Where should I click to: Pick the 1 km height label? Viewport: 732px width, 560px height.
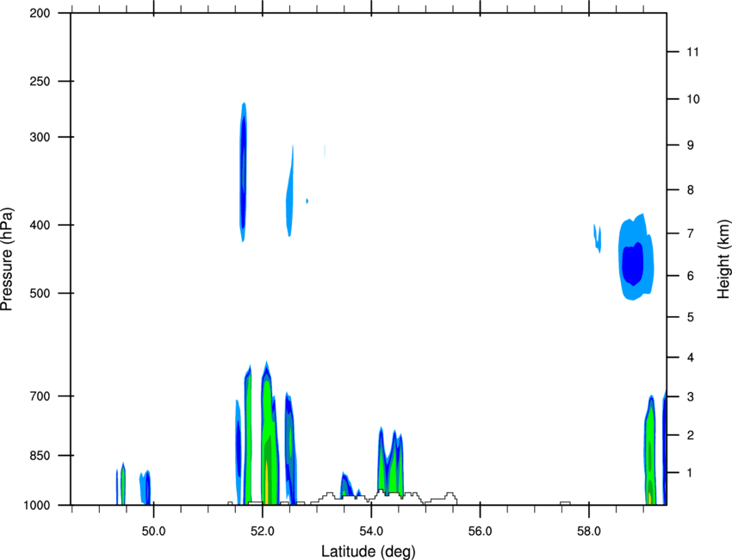pos(691,473)
